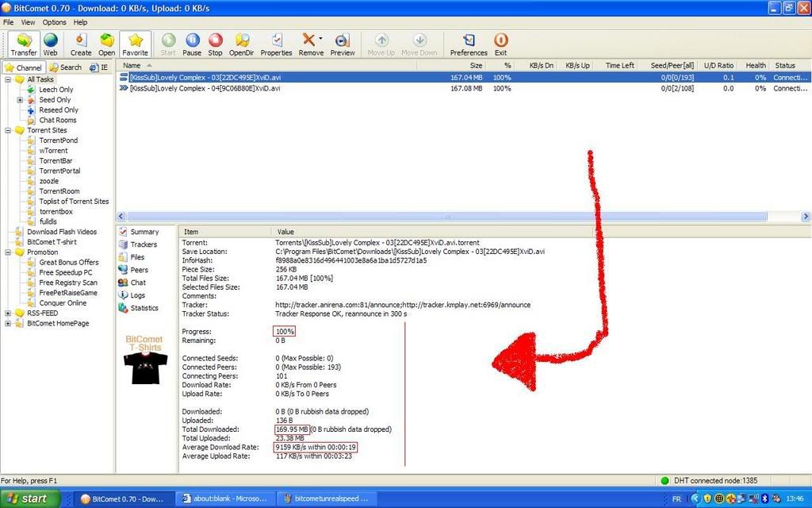The image size is (812, 508).
Task: Click BitComet T-Shirts banner image
Action: point(145,360)
